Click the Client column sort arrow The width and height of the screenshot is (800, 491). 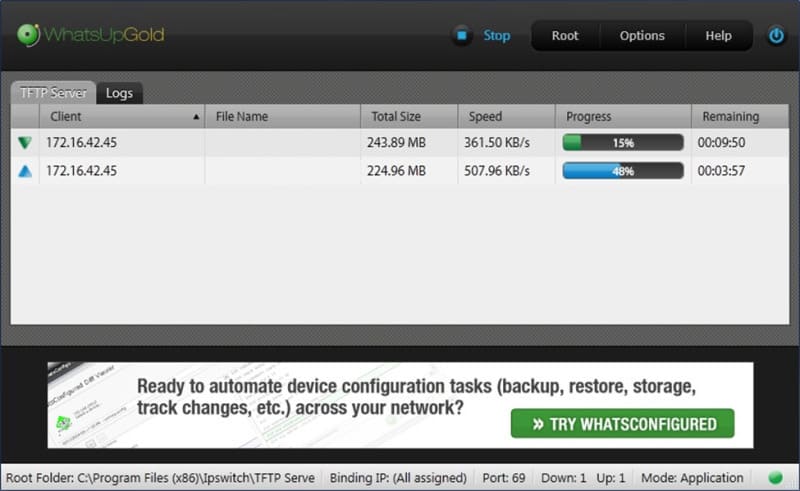pyautogui.click(x=196, y=117)
